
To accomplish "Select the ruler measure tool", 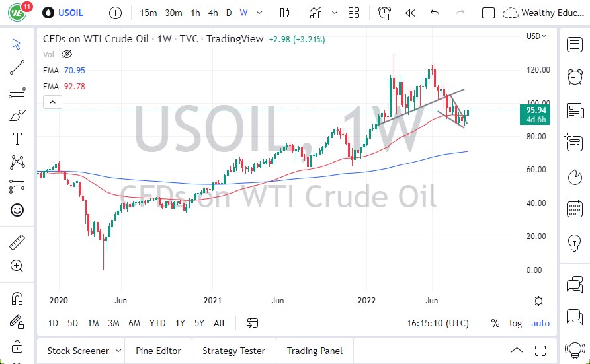I will click(x=17, y=242).
